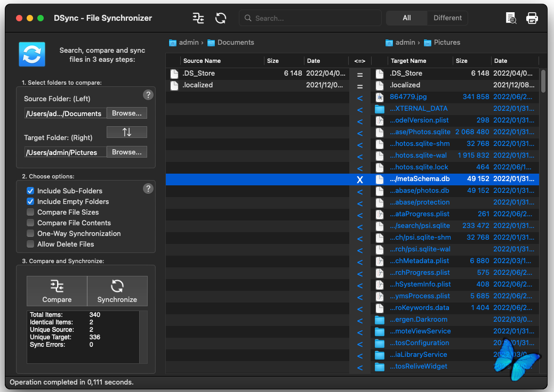Click the swap folders arrows button
Viewport: 554px width, 392px height.
126,132
